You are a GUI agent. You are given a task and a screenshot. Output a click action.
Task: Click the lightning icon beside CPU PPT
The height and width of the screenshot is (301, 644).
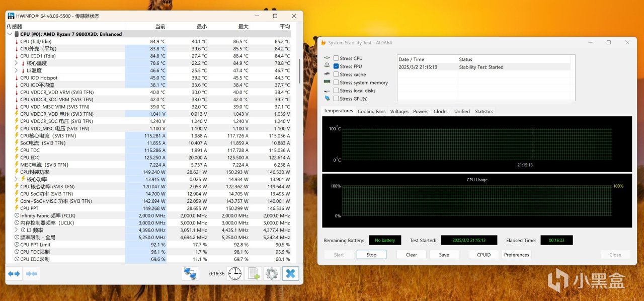coord(17,208)
